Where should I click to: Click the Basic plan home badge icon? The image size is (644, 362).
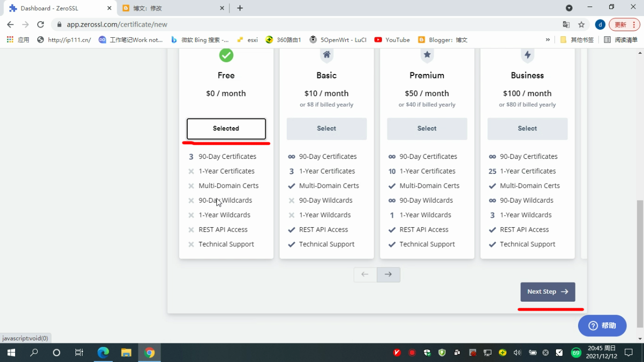(327, 55)
